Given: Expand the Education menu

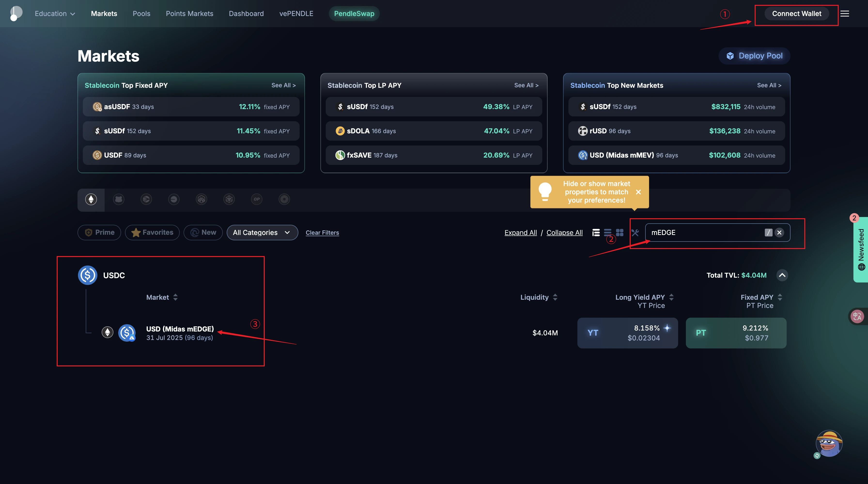Looking at the screenshot, I should click(54, 14).
